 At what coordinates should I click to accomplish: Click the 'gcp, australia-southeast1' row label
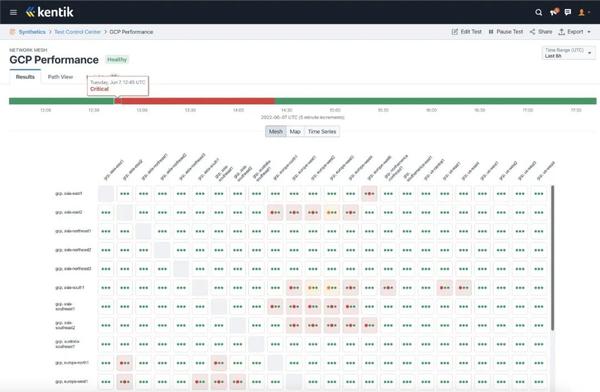pos(67,344)
